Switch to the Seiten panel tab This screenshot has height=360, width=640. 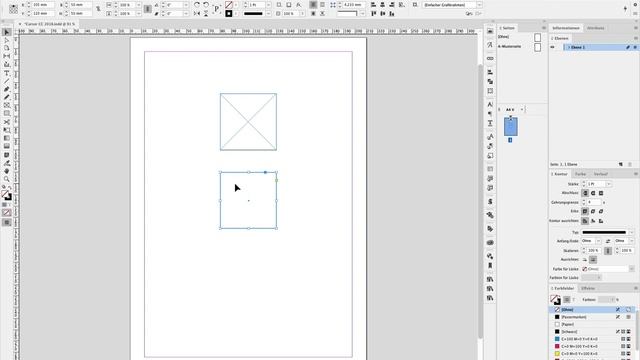(507, 28)
